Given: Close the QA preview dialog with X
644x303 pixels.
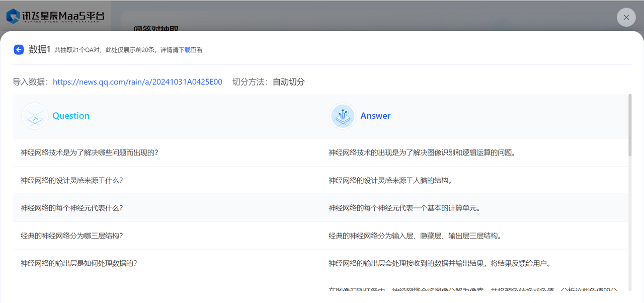Looking at the screenshot, I should pyautogui.click(x=626, y=17).
